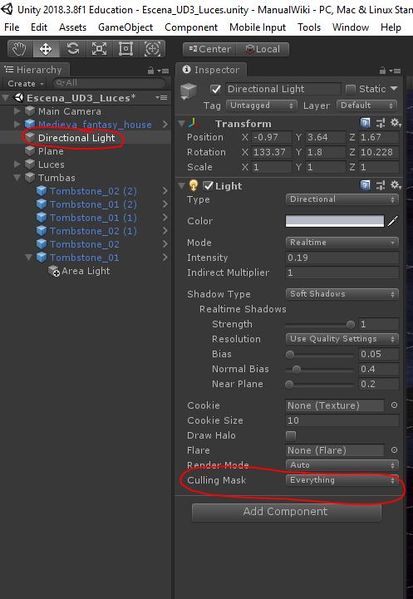
Task: Open Tombstone_02 (2) prefab arrow
Action: (165, 191)
